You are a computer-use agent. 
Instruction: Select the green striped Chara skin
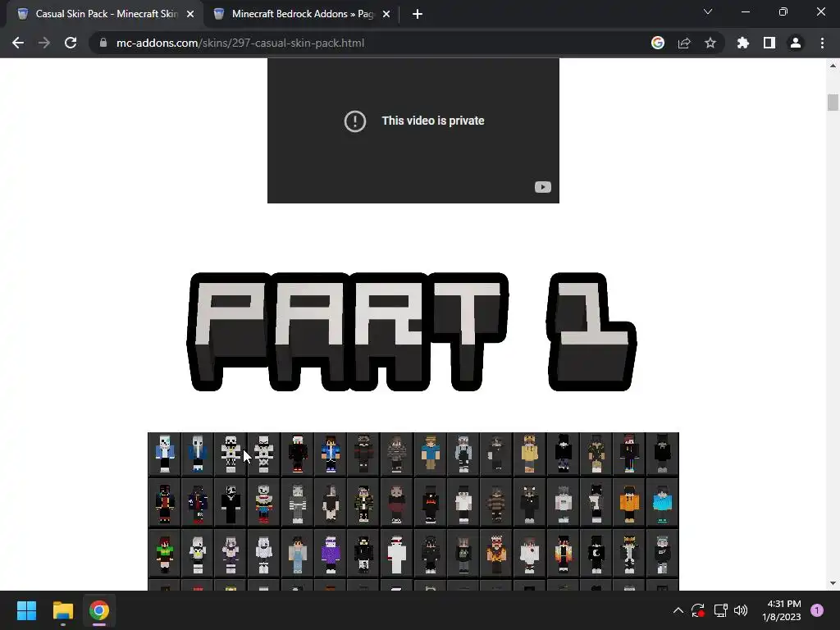164,554
